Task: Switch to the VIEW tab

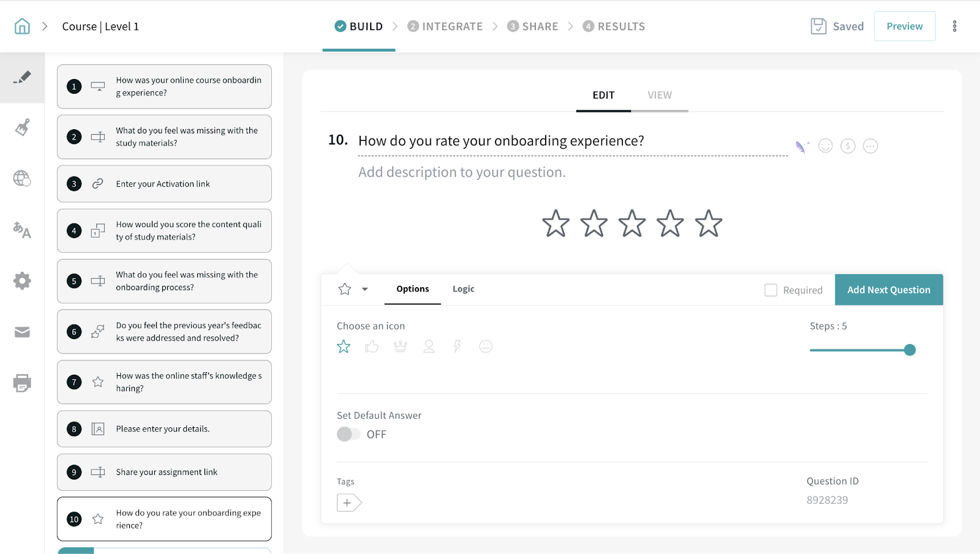Action: coord(660,95)
